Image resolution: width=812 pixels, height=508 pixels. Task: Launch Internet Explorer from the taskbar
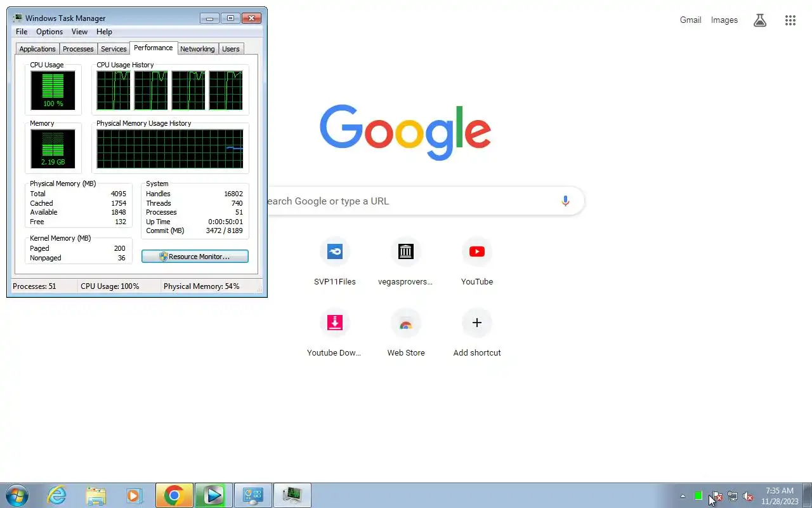pyautogui.click(x=56, y=495)
